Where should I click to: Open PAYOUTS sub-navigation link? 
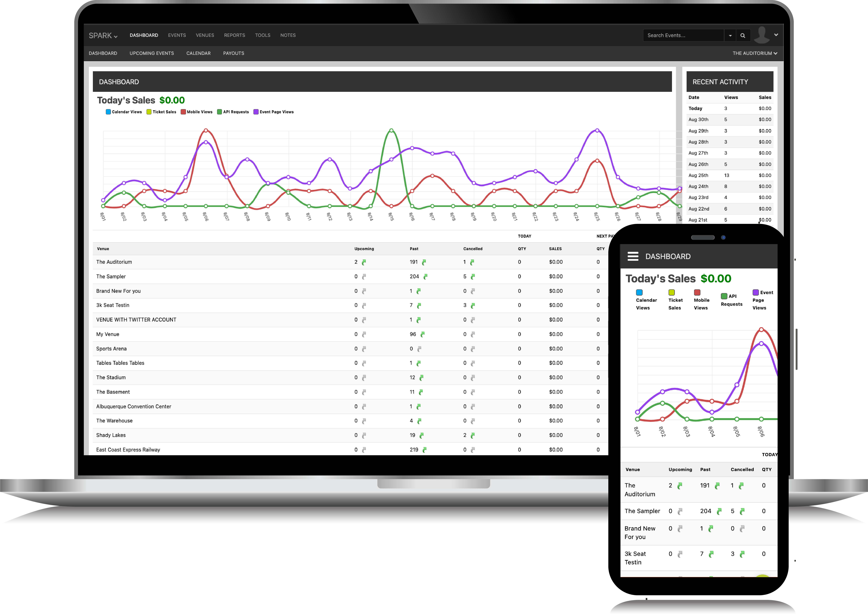(x=234, y=53)
